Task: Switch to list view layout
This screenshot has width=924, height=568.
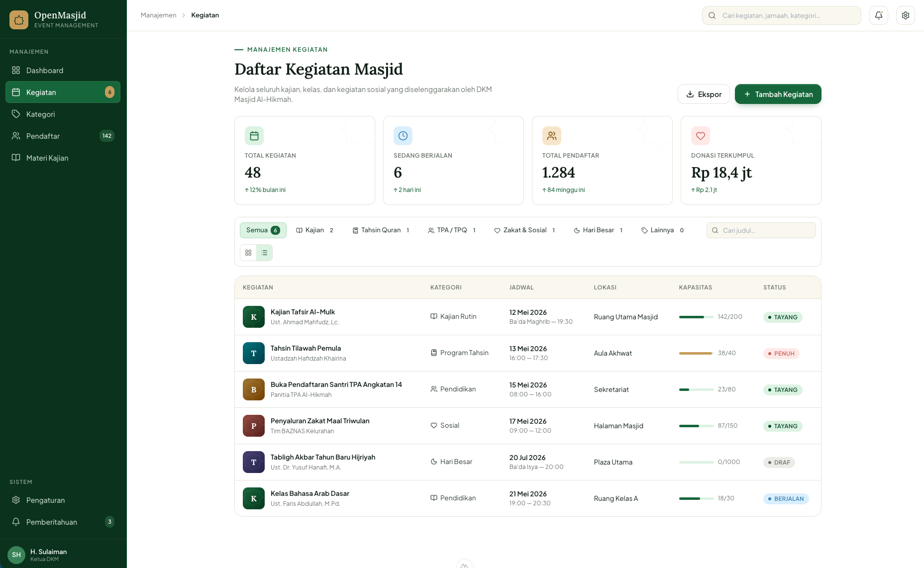Action: (x=264, y=253)
